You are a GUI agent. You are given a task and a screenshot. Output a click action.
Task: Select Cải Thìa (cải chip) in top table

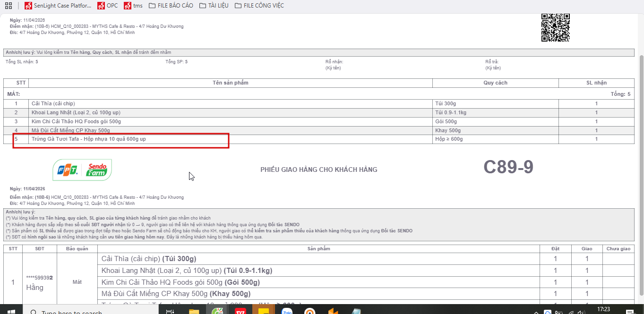tap(53, 103)
